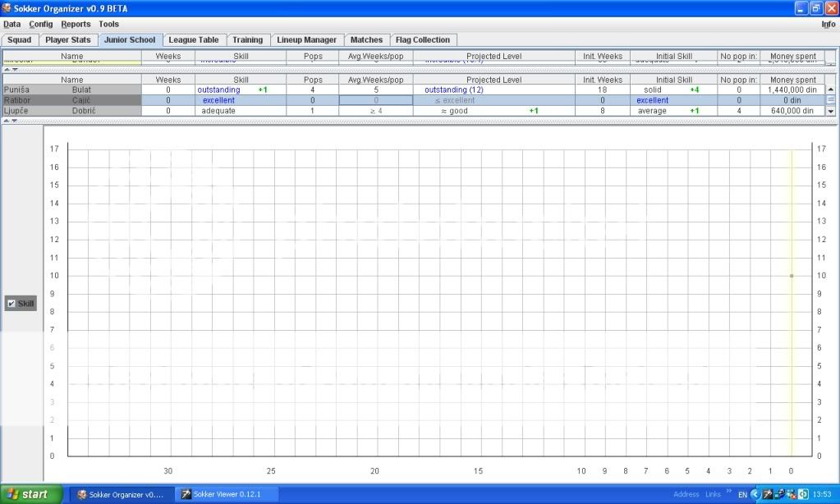Sort by Projected Level column header

pyautogui.click(x=493, y=80)
